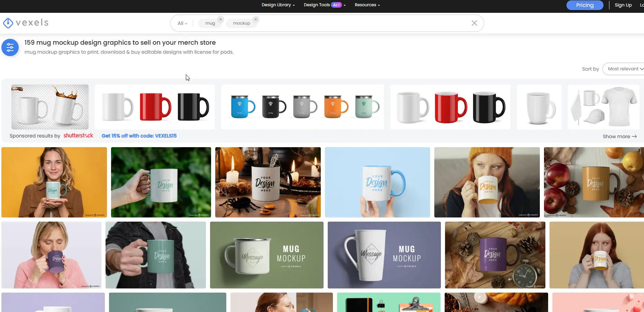Click the Pricing button
This screenshot has height=312, width=644.
(x=584, y=5)
